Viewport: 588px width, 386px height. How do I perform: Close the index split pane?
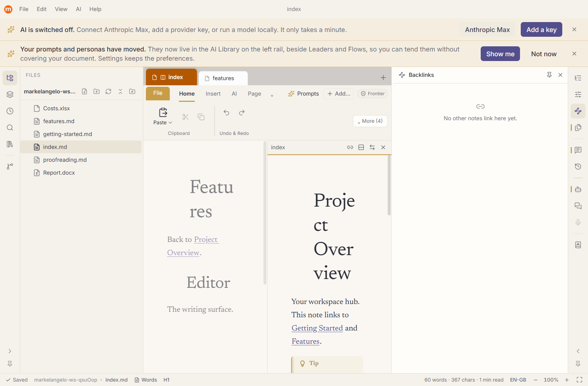pos(383,147)
